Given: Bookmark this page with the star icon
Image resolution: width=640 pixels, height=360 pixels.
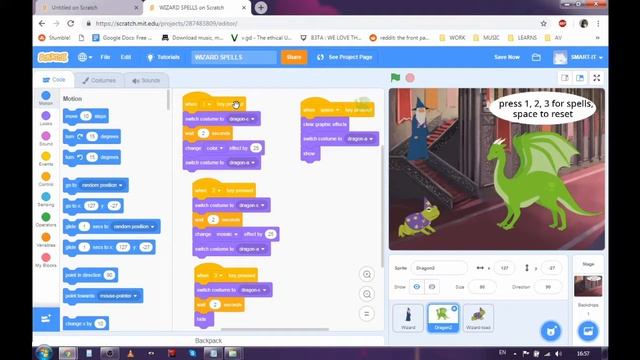Looking at the screenshot, I should (x=543, y=23).
